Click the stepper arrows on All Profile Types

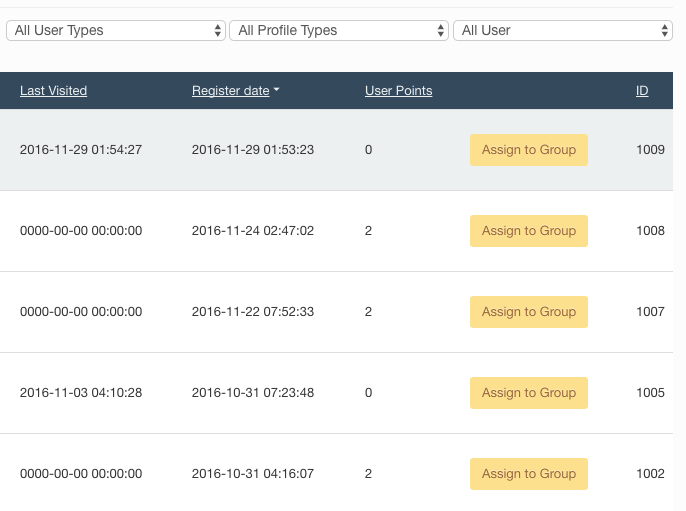[441, 31]
